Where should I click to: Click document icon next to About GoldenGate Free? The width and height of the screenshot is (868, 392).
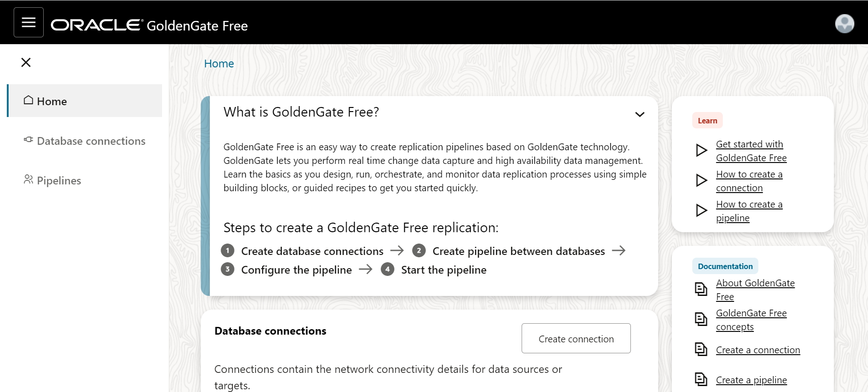(x=701, y=289)
